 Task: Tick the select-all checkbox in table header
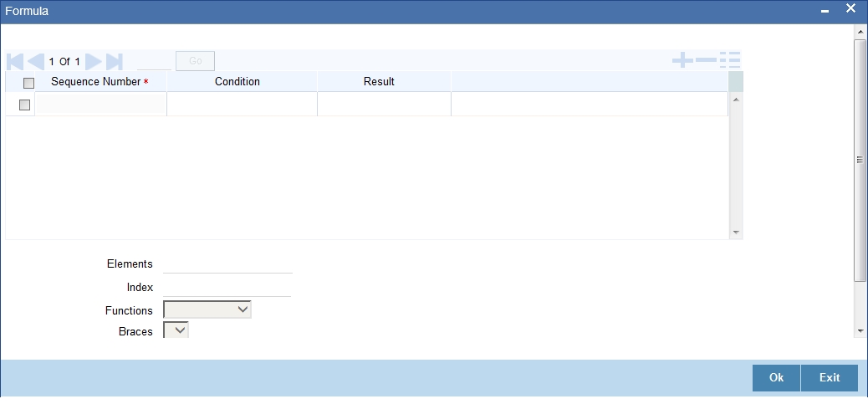tap(28, 83)
